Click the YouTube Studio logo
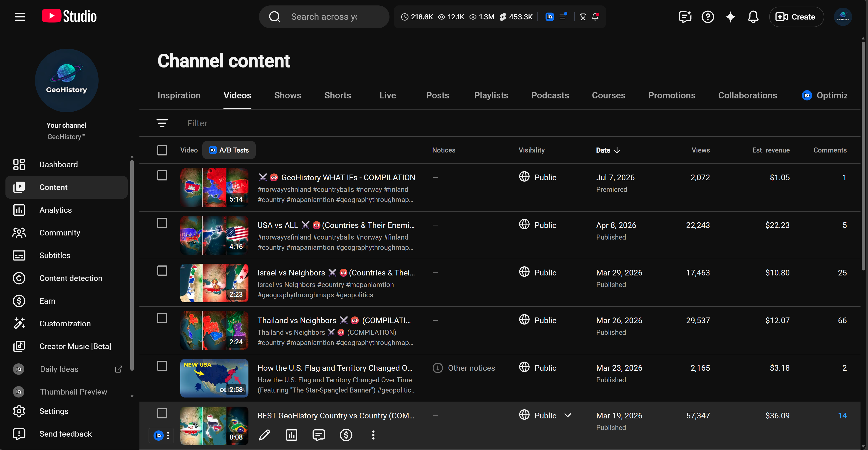Viewport: 868px width, 450px height. click(x=69, y=16)
